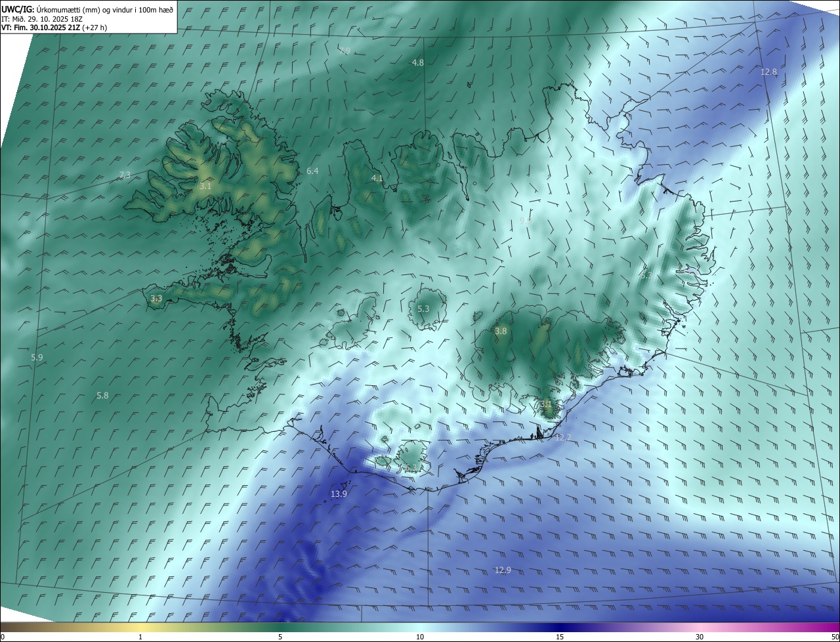The width and height of the screenshot is (840, 642).
Task: Click the 50 tick on the color scale
Action: tap(835, 637)
